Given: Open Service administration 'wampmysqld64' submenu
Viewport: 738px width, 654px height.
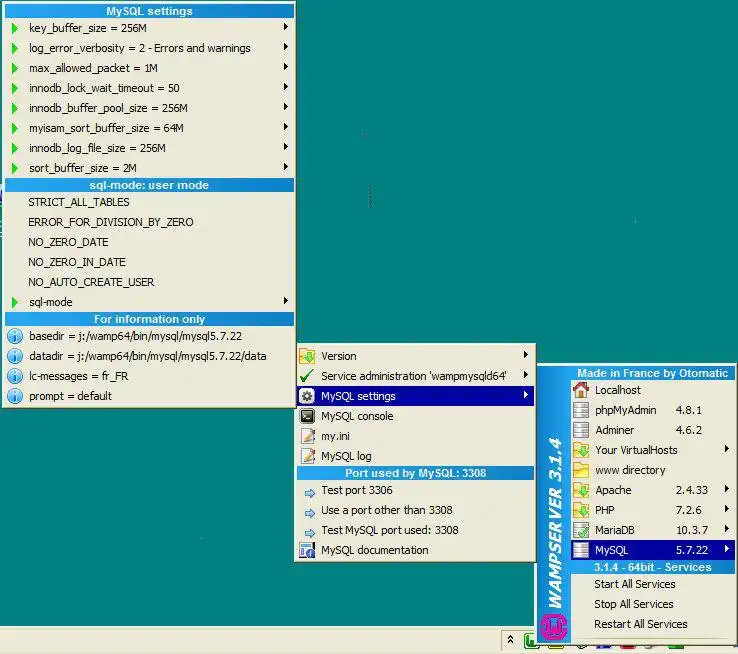Looking at the screenshot, I should [415, 376].
